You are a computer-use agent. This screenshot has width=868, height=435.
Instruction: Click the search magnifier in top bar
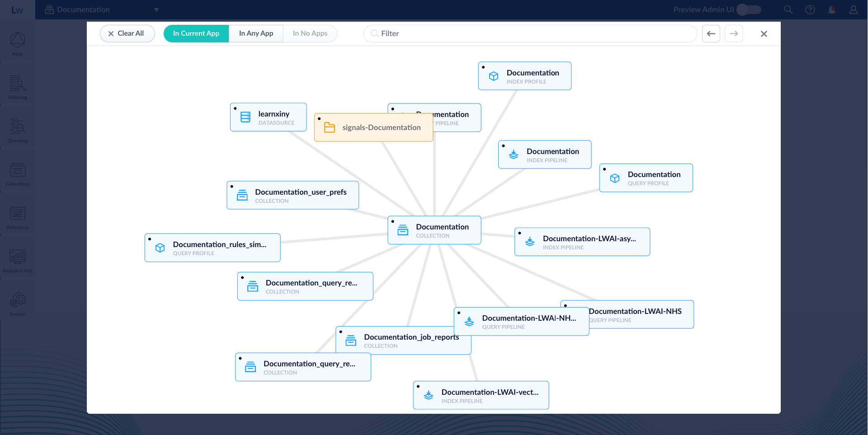[x=788, y=9]
